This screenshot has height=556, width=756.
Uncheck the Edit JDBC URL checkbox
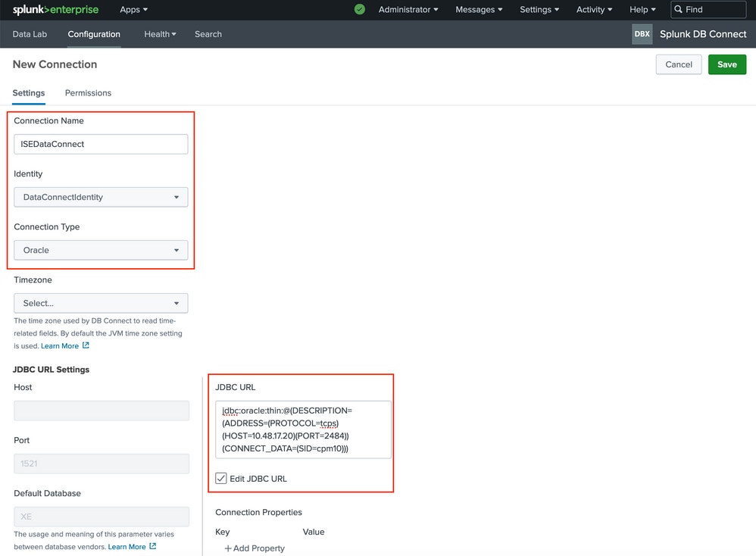click(220, 478)
